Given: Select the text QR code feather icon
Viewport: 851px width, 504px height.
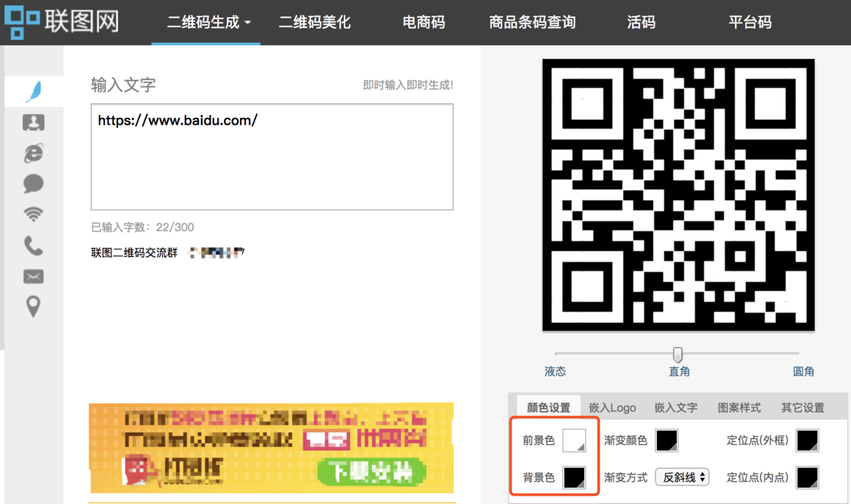Looking at the screenshot, I should pyautogui.click(x=34, y=91).
